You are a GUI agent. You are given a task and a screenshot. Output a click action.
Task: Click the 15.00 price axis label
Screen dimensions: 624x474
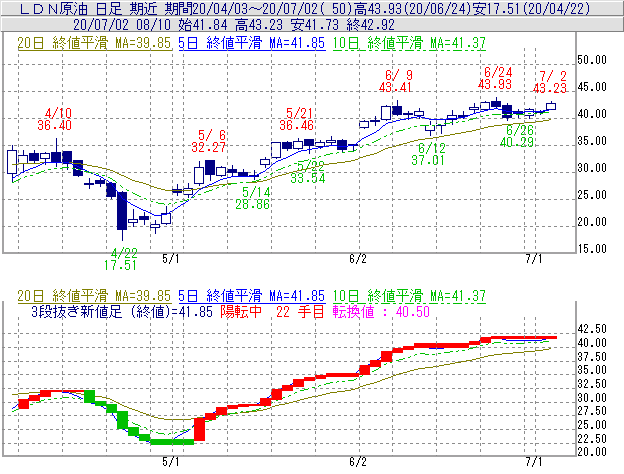pyautogui.click(x=592, y=249)
